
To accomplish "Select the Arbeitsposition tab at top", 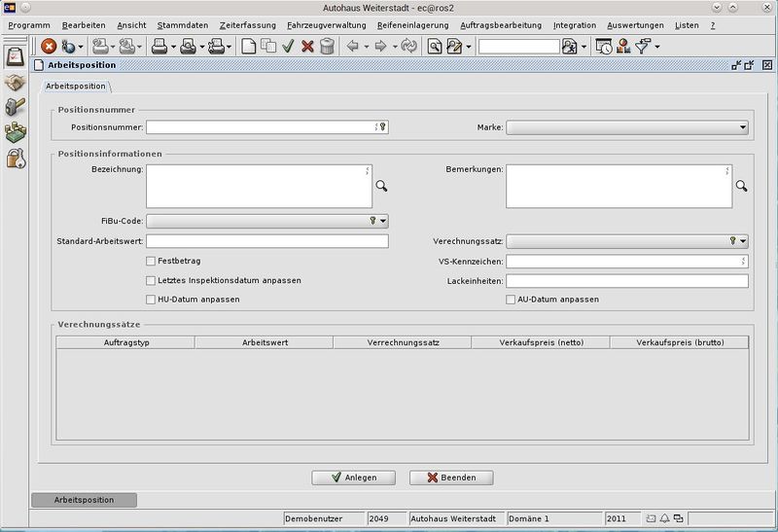I will (x=76, y=87).
